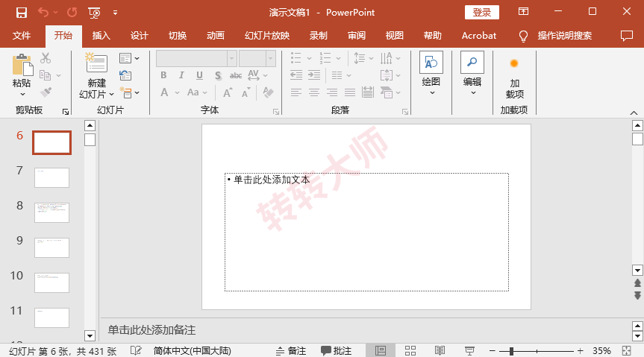Click the Copy icon
644x357 pixels.
pyautogui.click(x=46, y=75)
